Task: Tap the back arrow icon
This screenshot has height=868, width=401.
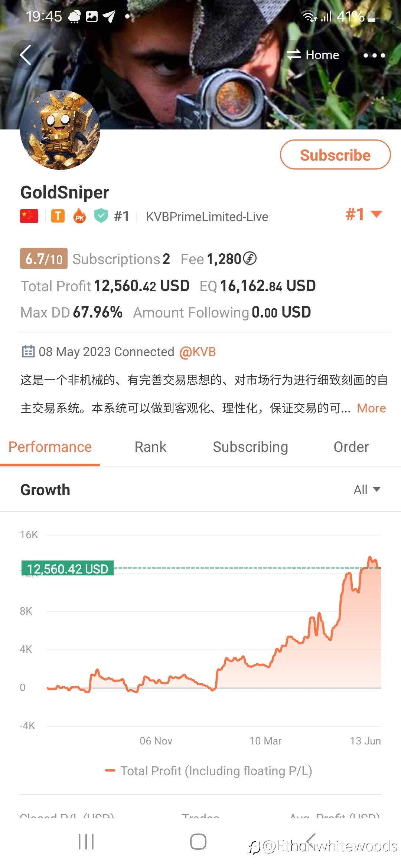Action: (x=26, y=55)
